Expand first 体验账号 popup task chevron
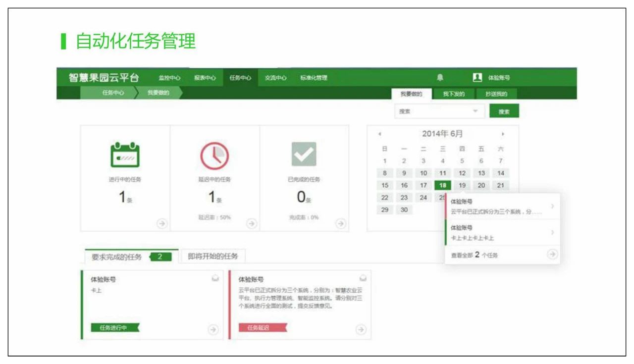The image size is (634, 364). point(552,207)
